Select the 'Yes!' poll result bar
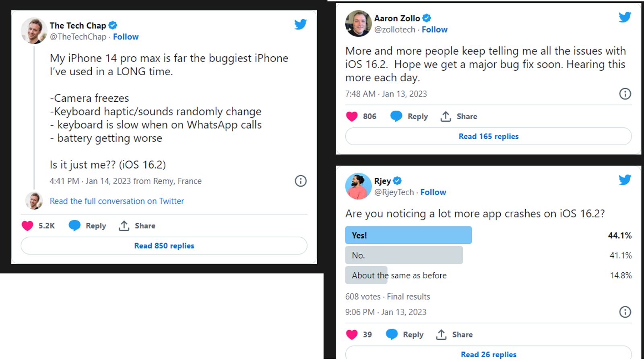The height and width of the screenshot is (362, 644). (x=408, y=235)
